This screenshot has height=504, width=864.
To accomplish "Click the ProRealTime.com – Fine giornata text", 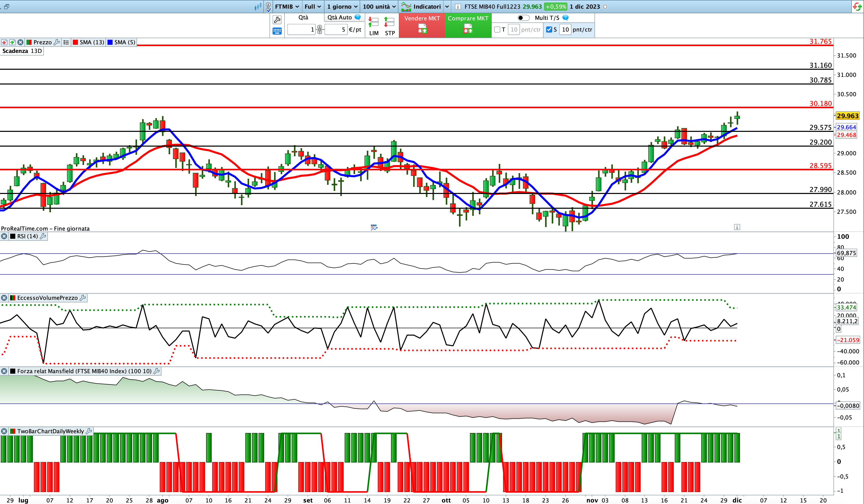I will (x=45, y=229).
